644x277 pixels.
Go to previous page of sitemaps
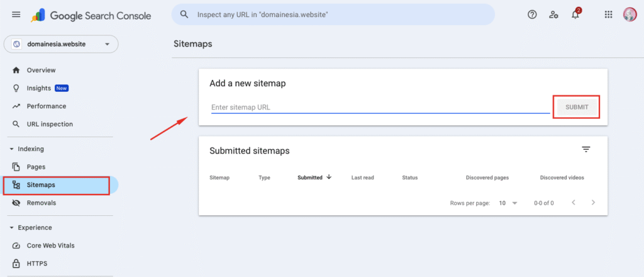point(574,202)
